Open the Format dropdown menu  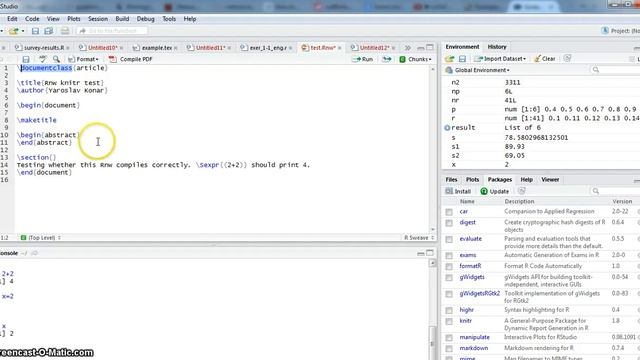click(83, 59)
